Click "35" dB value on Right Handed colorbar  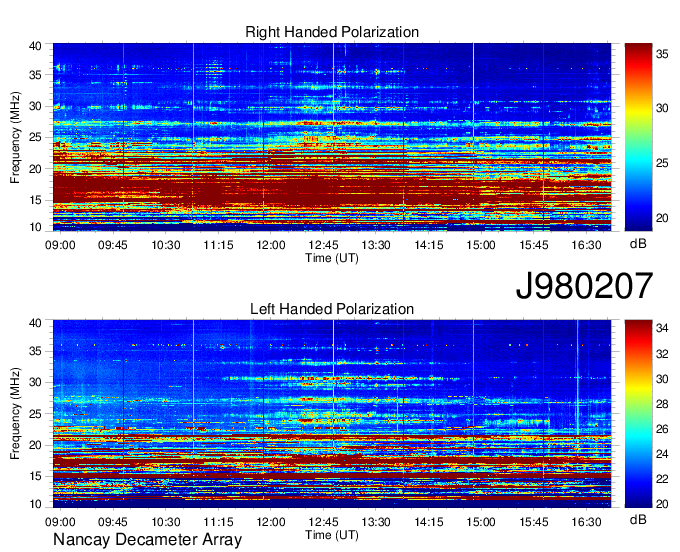[x=662, y=53]
